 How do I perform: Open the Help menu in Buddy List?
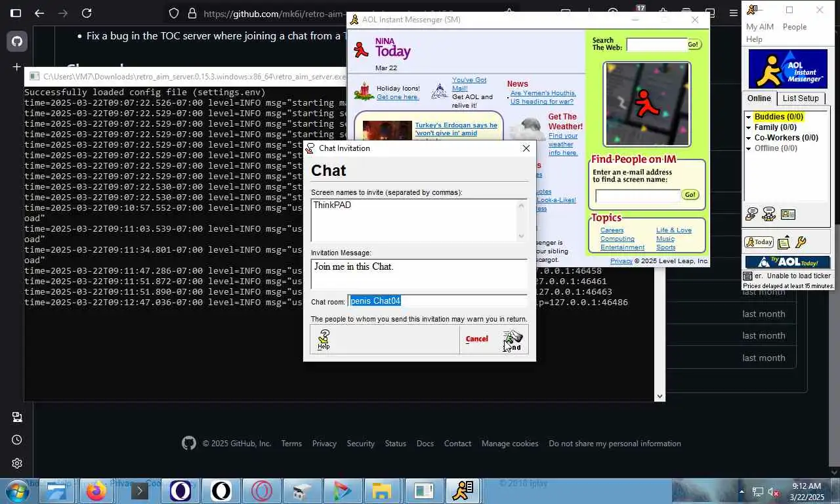click(754, 39)
